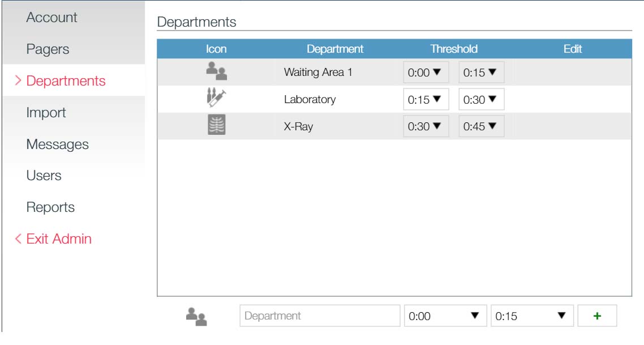644x345 pixels.
Task: Open the 0:15 dropdown in the new department row
Action: point(530,316)
